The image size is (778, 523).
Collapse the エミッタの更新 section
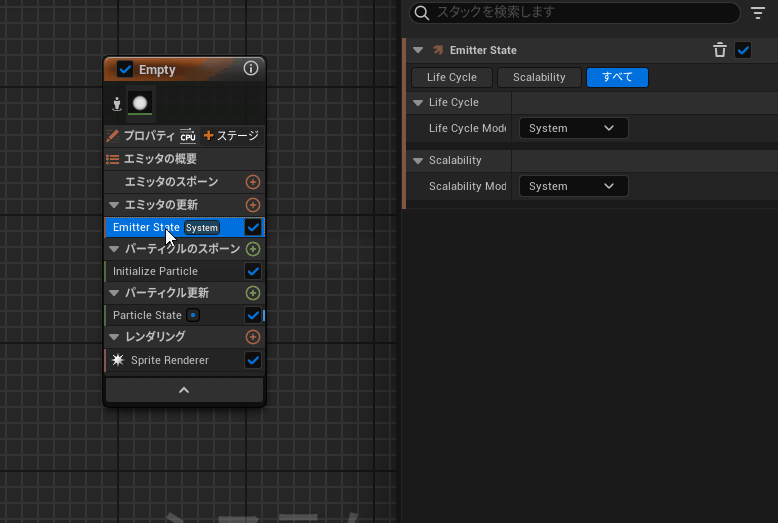(114, 204)
